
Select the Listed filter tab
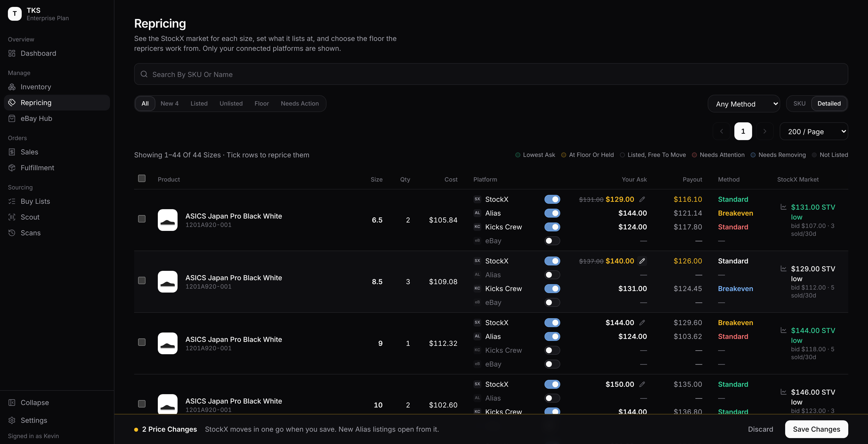199,104
